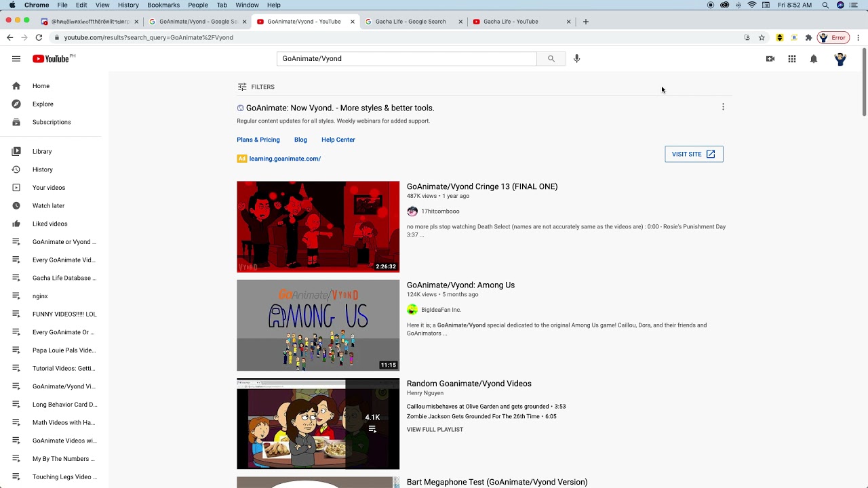This screenshot has height=488, width=868.
Task: Open Chrome extensions puzzle icon
Action: click(808, 38)
